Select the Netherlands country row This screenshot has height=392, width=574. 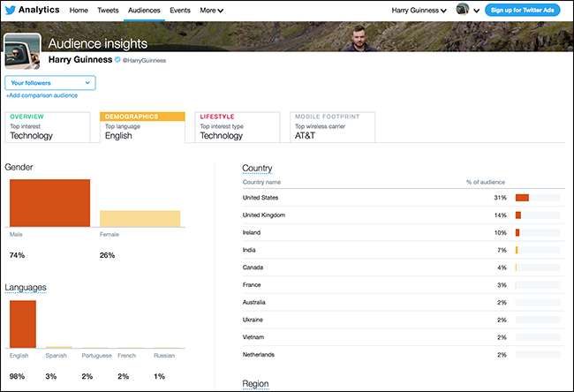[403, 355]
